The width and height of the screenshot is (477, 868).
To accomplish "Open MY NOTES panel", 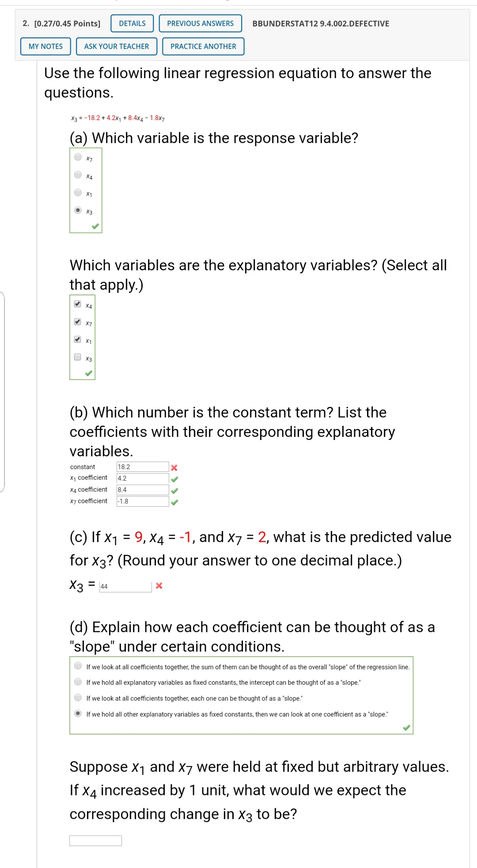I will [x=45, y=46].
